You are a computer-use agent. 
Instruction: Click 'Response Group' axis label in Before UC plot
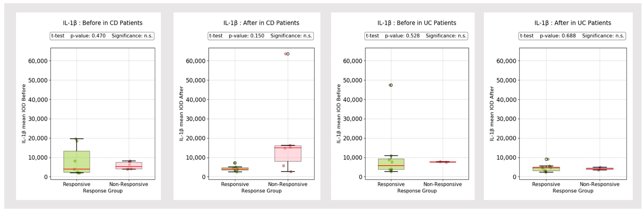[417, 191]
